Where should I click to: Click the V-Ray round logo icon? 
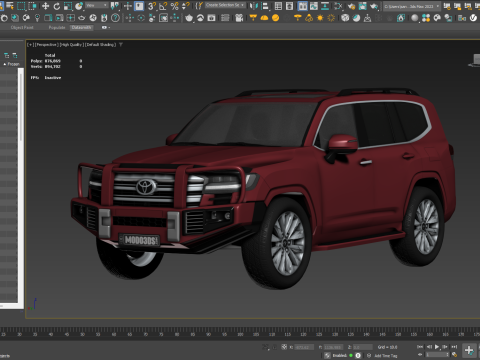(473, 18)
